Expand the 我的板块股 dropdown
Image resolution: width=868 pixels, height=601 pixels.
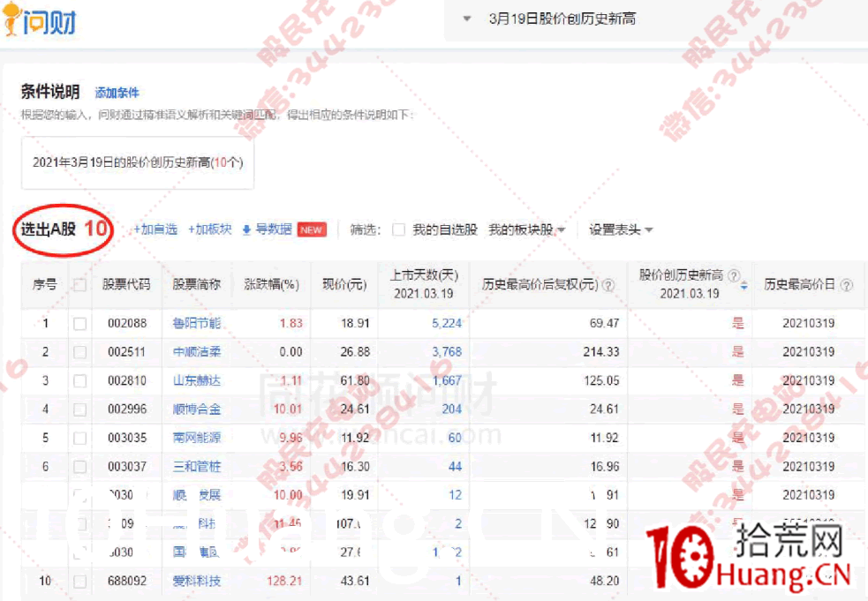click(x=526, y=229)
